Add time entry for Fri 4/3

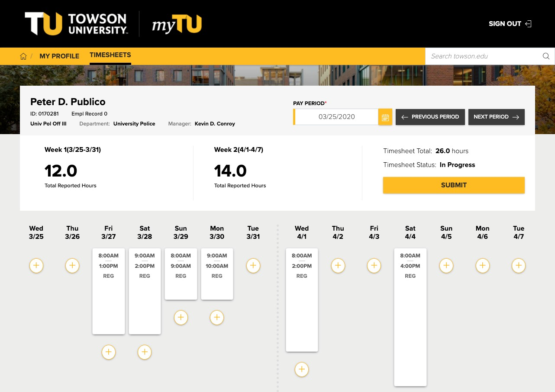pos(374,266)
